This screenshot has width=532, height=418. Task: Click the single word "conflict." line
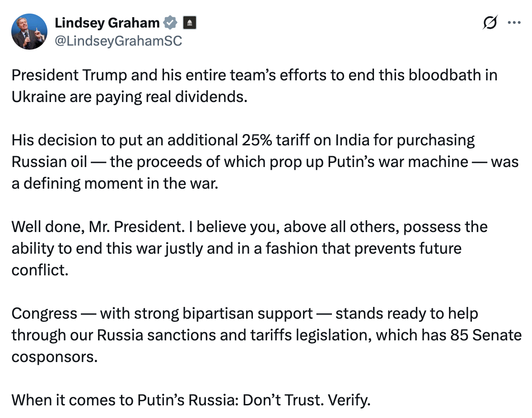[x=40, y=270]
